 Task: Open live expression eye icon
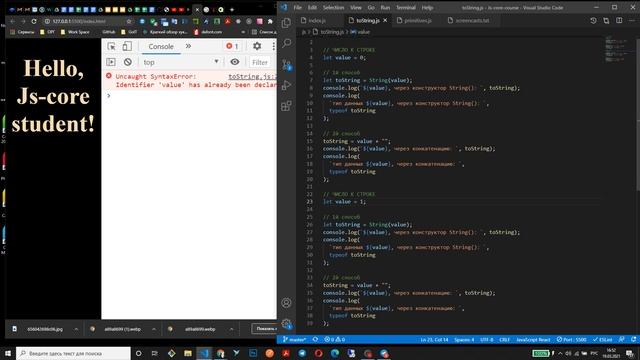235,62
